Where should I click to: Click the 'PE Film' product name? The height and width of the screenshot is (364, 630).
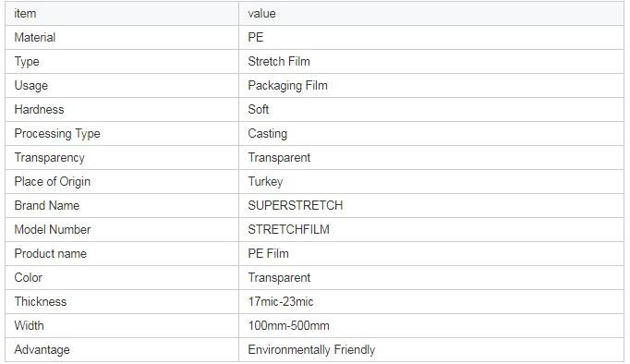coord(268,253)
